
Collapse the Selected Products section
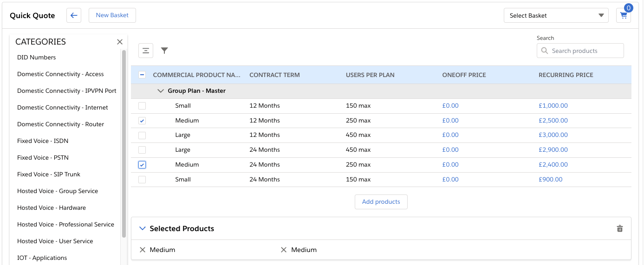click(x=142, y=228)
